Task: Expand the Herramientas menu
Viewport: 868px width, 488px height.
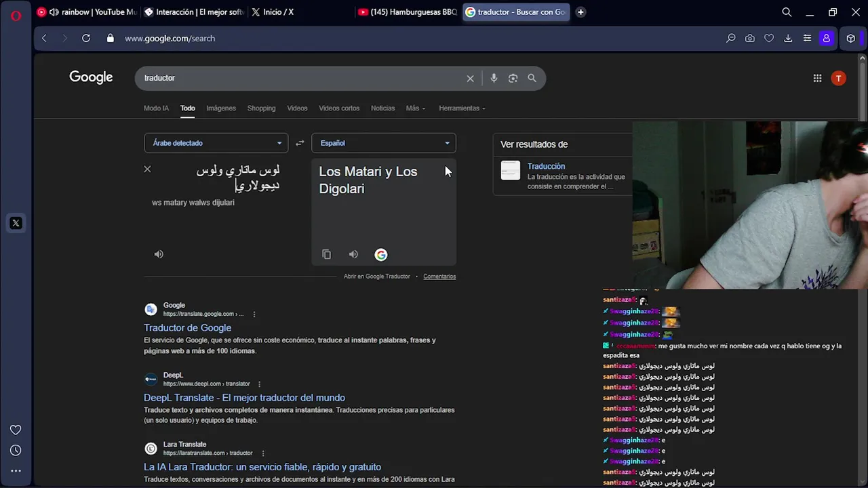Action: [x=462, y=108]
